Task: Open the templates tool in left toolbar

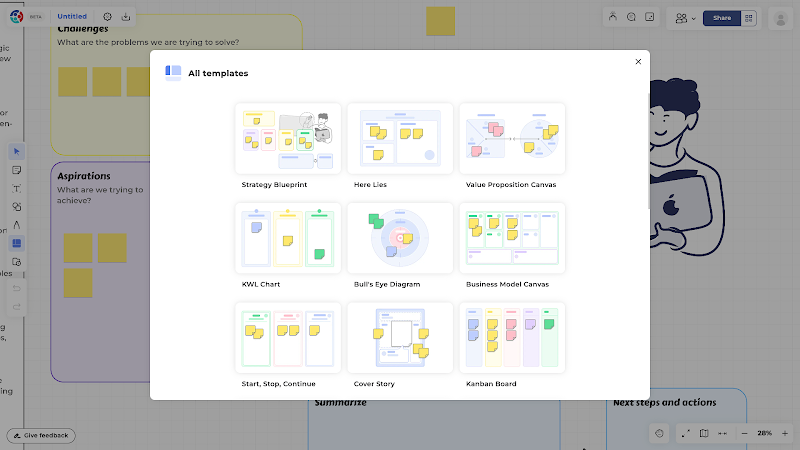Action: click(16, 243)
